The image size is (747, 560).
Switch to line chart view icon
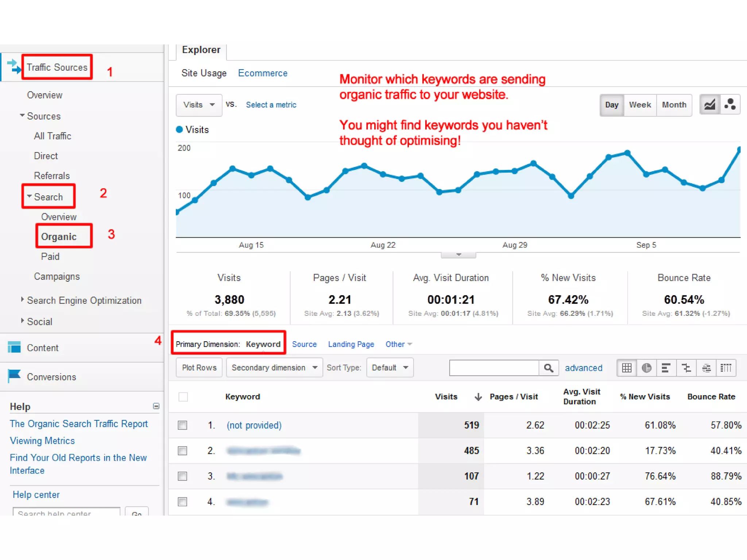[x=709, y=105]
